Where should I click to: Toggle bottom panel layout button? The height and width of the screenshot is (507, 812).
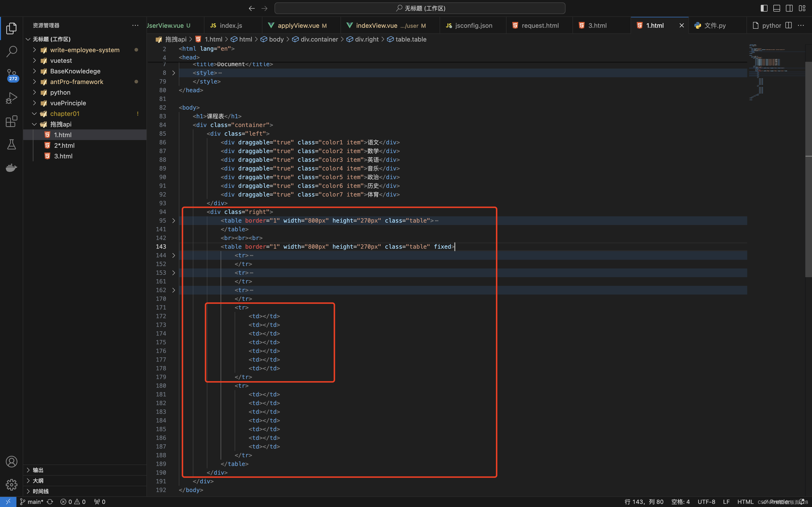click(776, 8)
